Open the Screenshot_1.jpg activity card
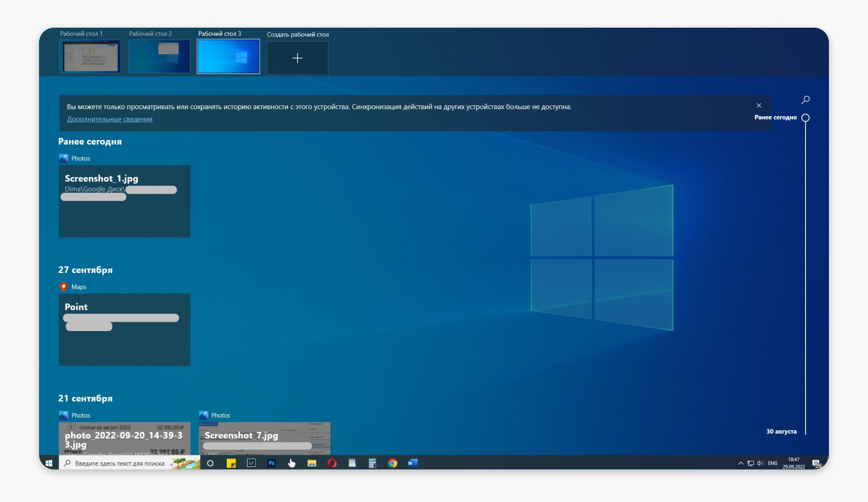Image resolution: width=868 pixels, height=502 pixels. click(124, 201)
